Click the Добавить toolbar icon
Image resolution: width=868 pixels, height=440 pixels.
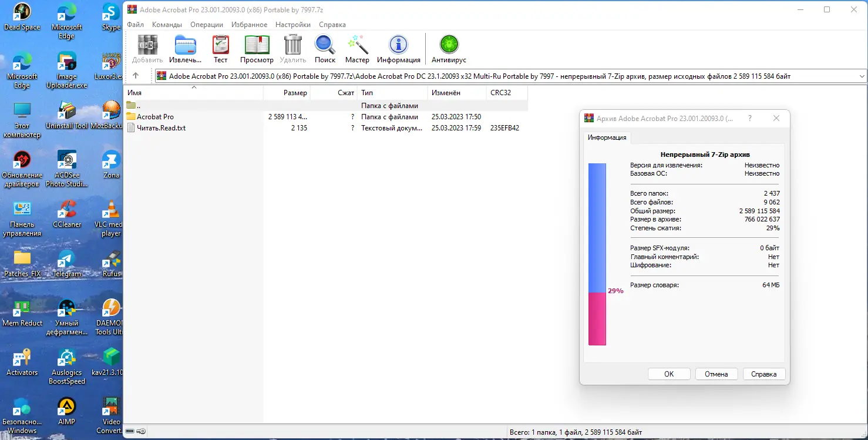click(147, 45)
